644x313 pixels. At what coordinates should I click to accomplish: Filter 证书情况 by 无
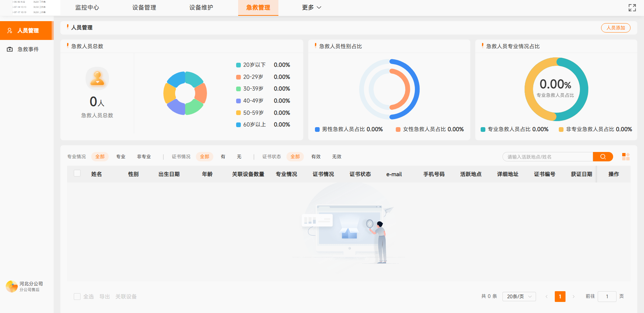click(x=239, y=157)
